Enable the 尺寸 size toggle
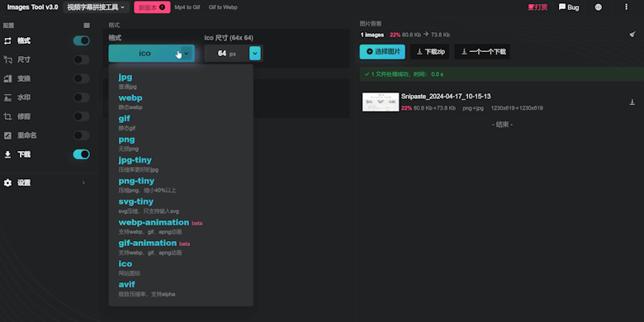 coord(81,59)
